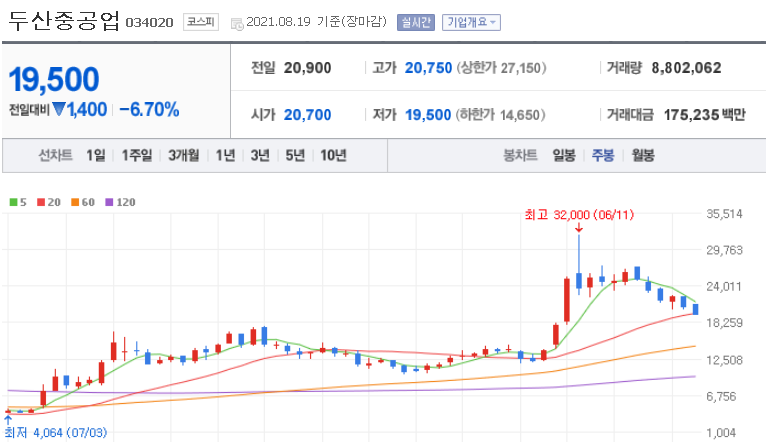Select the 1년 line chart tab
The height and width of the screenshot is (442, 766).
225,155
